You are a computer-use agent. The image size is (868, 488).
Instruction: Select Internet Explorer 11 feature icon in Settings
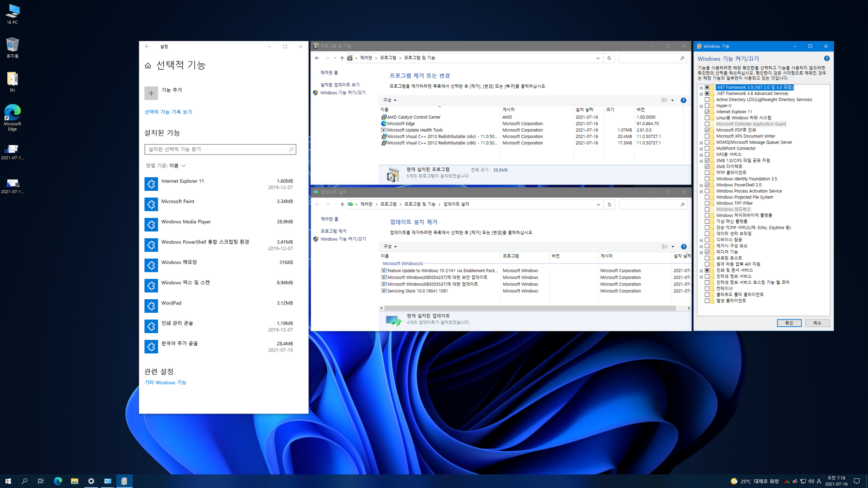pos(151,184)
